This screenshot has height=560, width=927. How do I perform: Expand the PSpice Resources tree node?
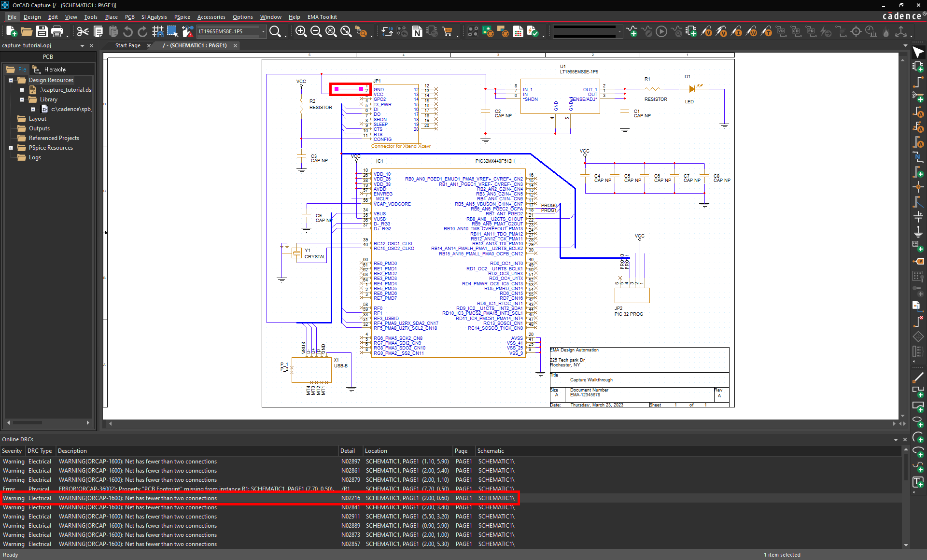tap(11, 148)
